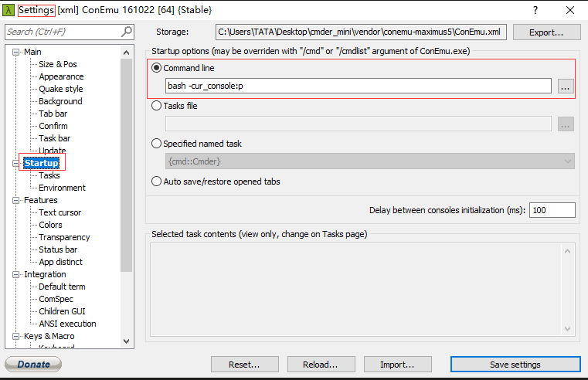Screen dimensions: 588x380
Task: Click the ConEmu lambda icon in title bar
Action: [8, 10]
